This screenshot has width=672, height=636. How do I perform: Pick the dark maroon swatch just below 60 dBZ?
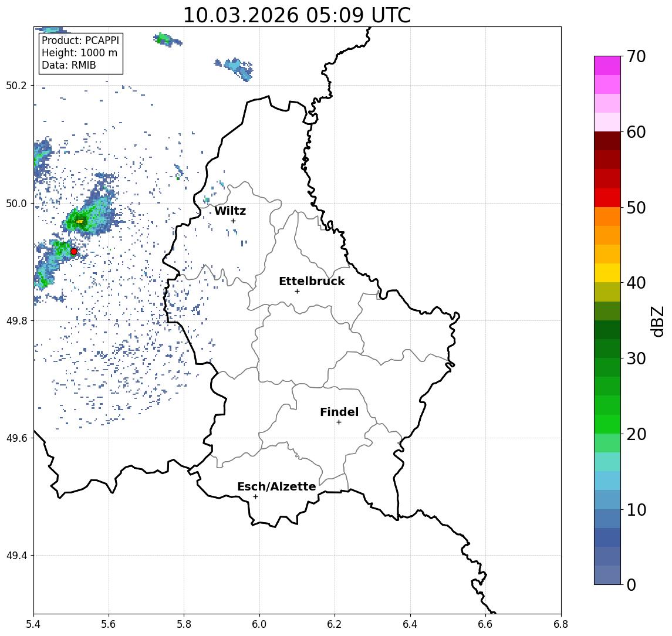pyautogui.click(x=607, y=141)
